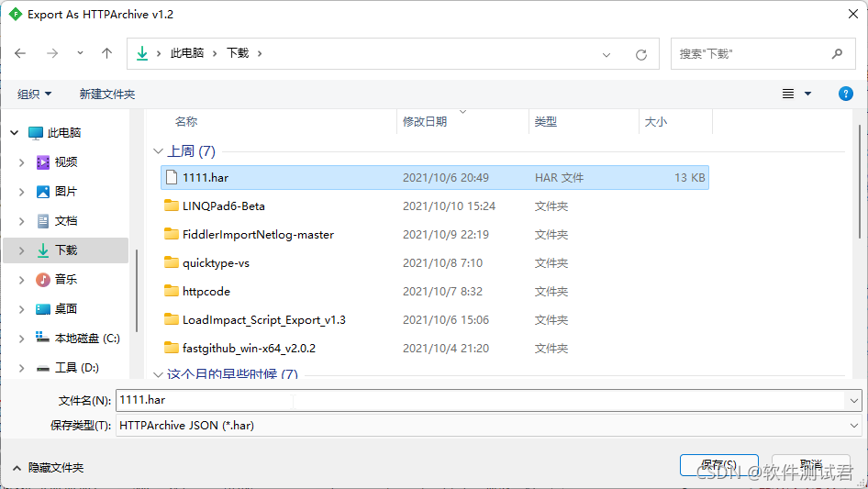868x489 pixels.
Task: Sort by the 名称 column header
Action: [x=186, y=122]
